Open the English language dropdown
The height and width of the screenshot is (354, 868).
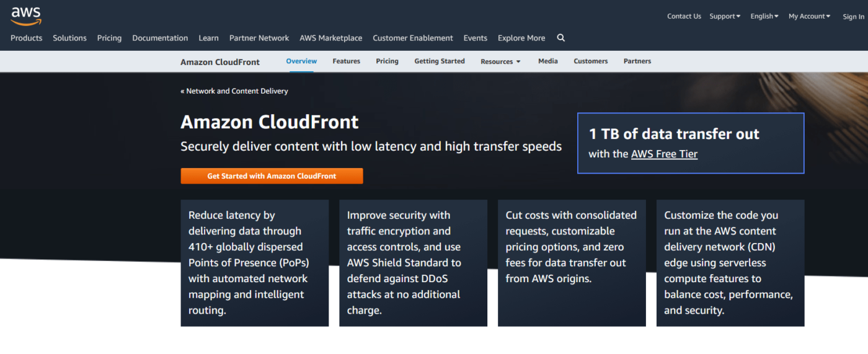click(x=764, y=16)
